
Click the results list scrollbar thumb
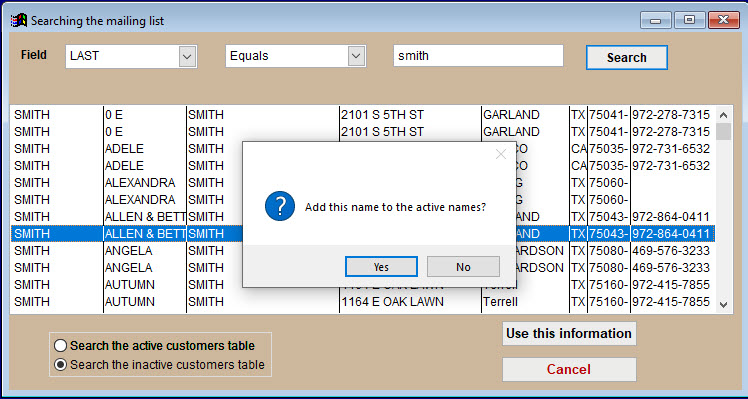click(x=723, y=131)
